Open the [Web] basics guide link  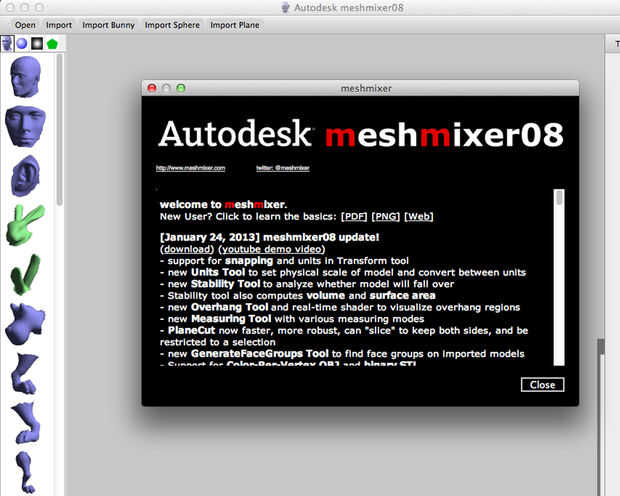point(419,217)
